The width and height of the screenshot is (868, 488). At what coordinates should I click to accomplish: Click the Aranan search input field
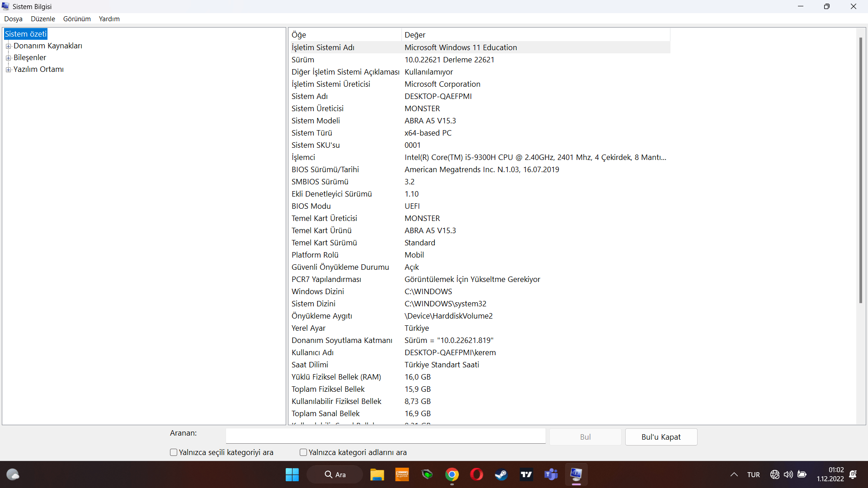386,436
